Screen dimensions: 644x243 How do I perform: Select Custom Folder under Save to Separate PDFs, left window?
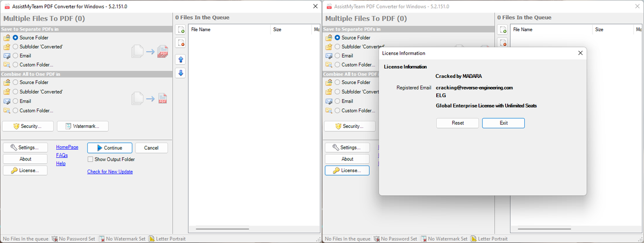[x=16, y=65]
